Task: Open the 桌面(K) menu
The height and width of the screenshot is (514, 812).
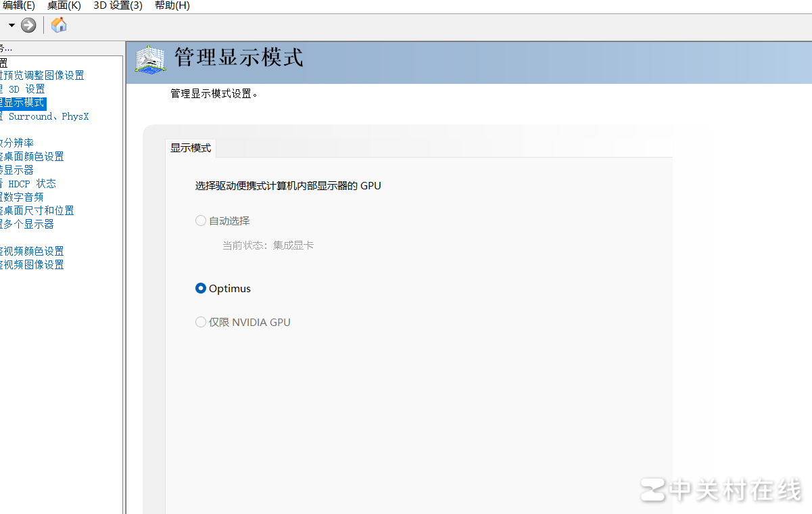Action: point(64,5)
